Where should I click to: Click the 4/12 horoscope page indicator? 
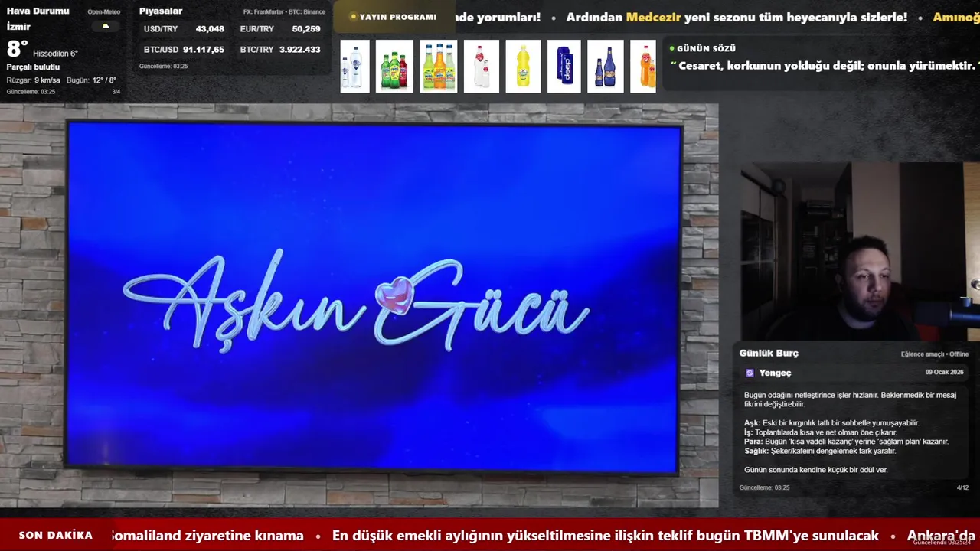click(x=962, y=487)
